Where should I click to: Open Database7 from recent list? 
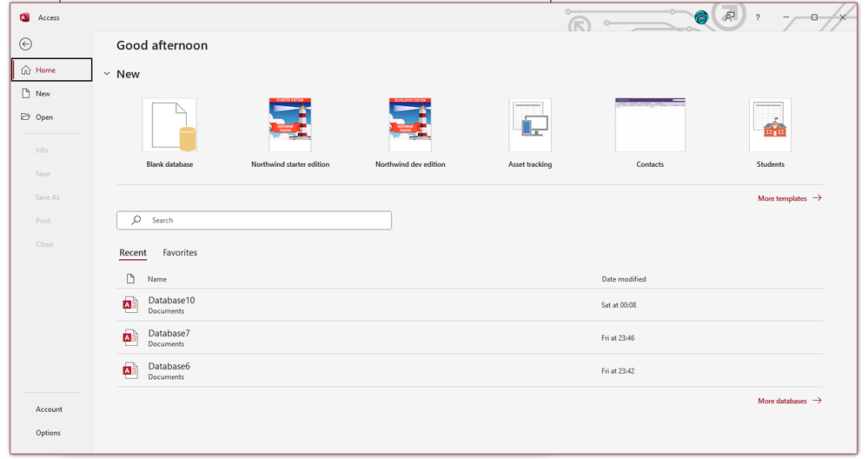click(x=469, y=338)
